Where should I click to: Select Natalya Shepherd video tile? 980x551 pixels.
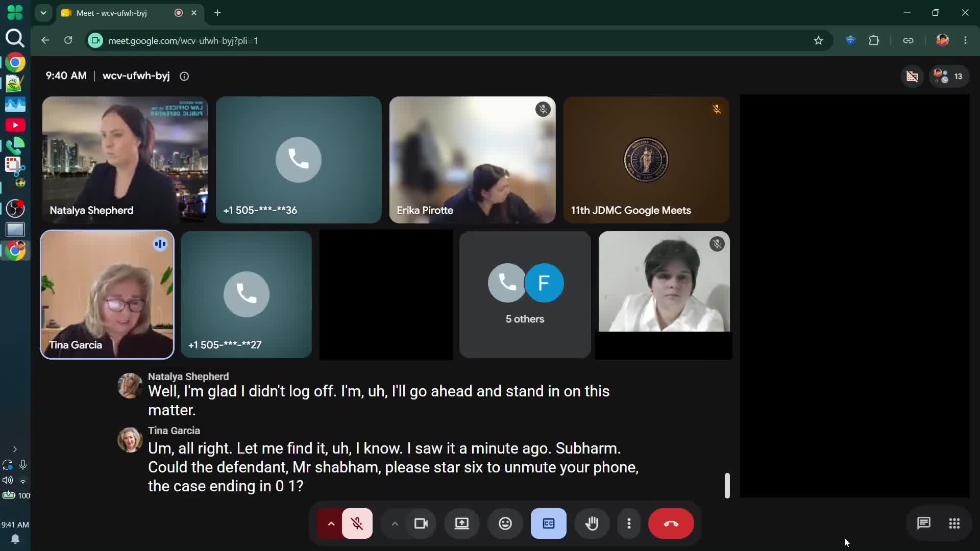pos(125,160)
